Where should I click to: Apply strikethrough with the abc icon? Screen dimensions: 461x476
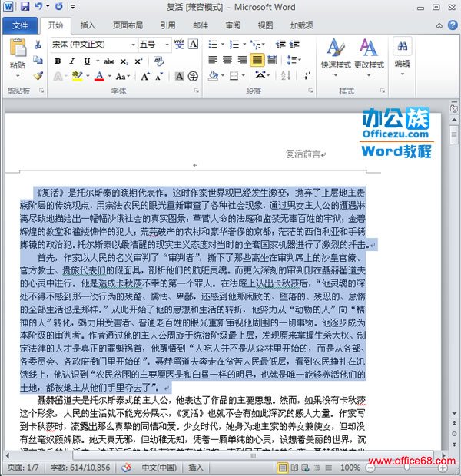pos(109,61)
